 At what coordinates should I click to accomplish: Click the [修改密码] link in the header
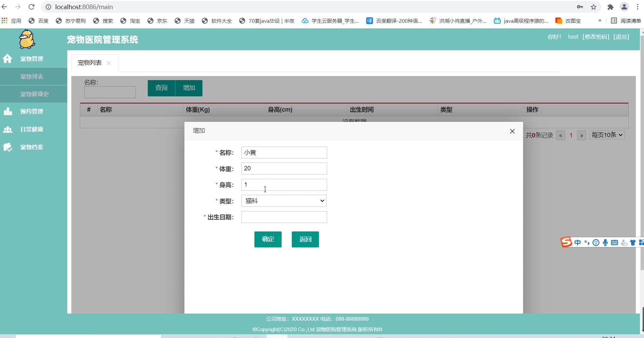pos(596,37)
